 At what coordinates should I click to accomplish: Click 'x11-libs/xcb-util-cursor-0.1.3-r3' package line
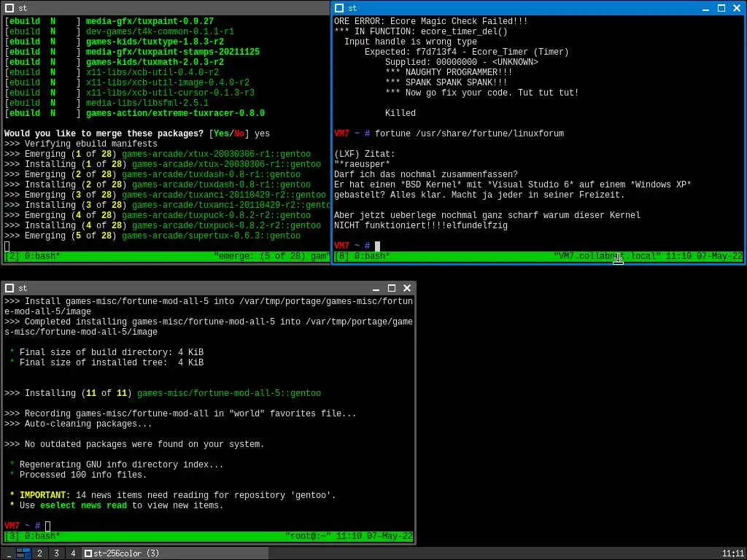click(x=170, y=93)
